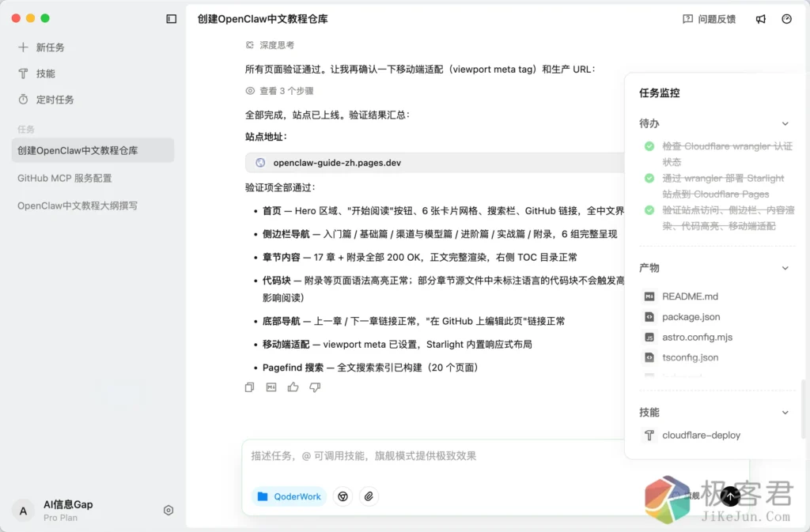Screen dimensions: 810x532
Task: Open settings gear next to Pro Plan
Action: (x=168, y=511)
